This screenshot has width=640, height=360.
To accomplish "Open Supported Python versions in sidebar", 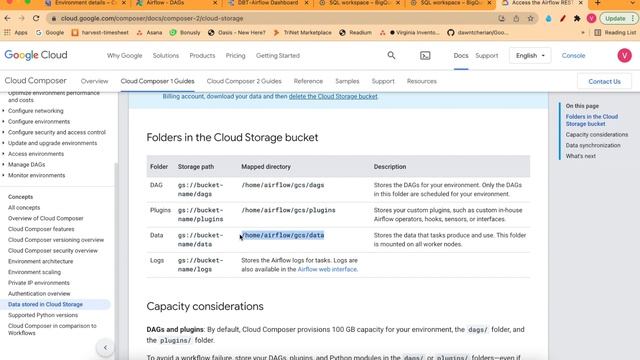I will pos(43,315).
